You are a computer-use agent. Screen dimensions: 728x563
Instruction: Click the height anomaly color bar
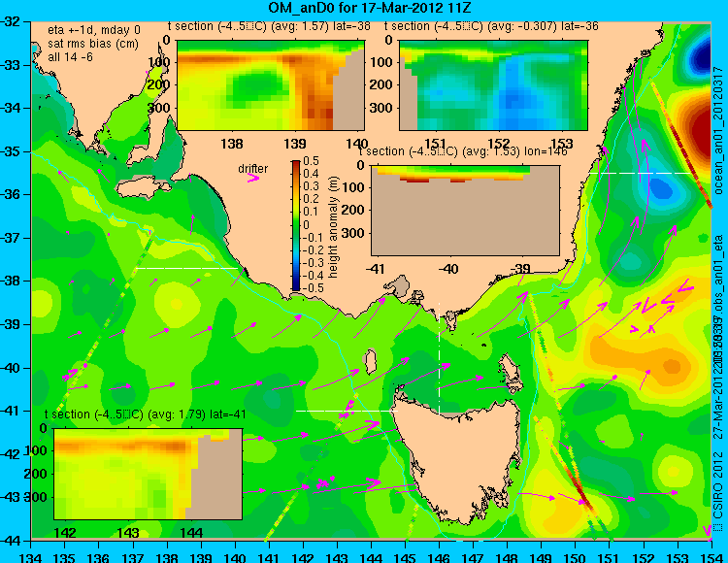(x=296, y=225)
